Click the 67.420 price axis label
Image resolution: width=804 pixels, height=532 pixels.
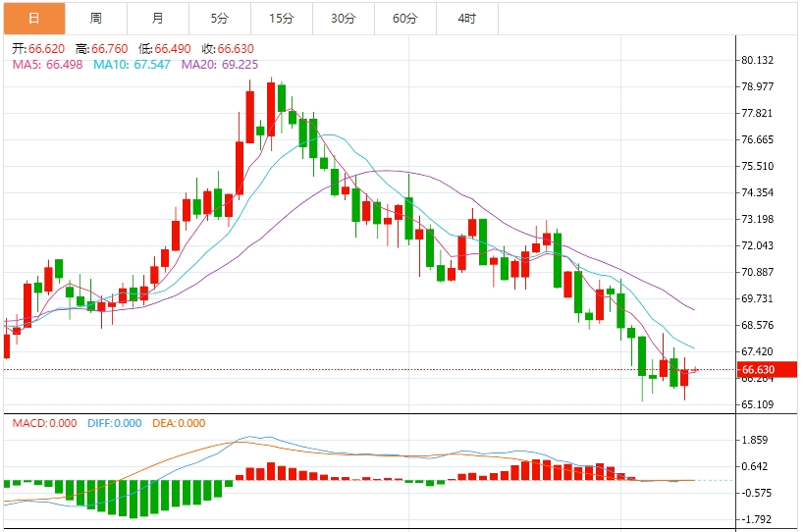pyautogui.click(x=757, y=351)
